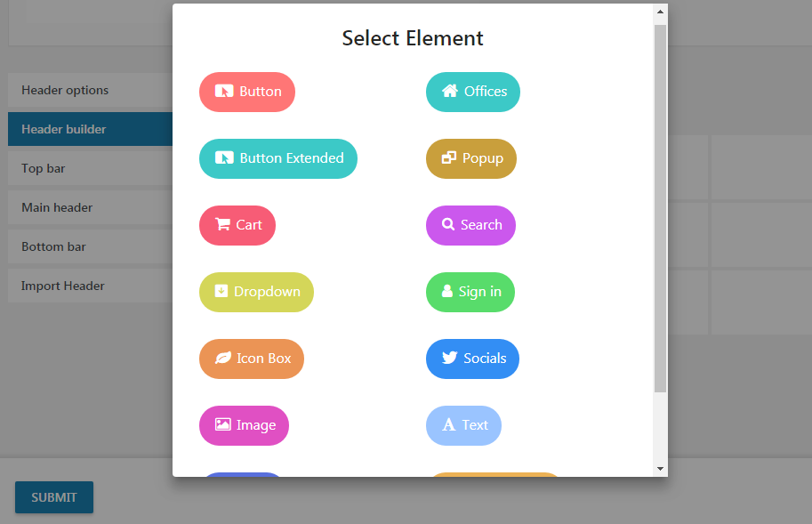812x524 pixels.
Task: Add the Button Extended element
Action: [278, 158]
